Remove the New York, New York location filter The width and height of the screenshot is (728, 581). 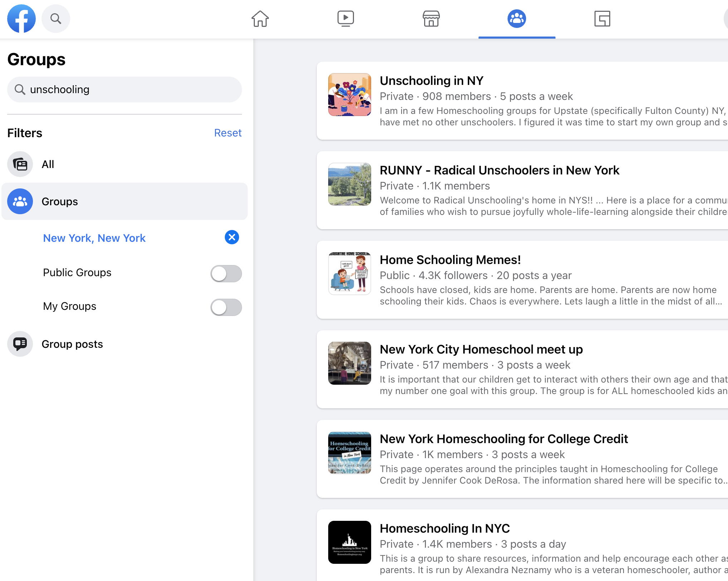tap(232, 237)
